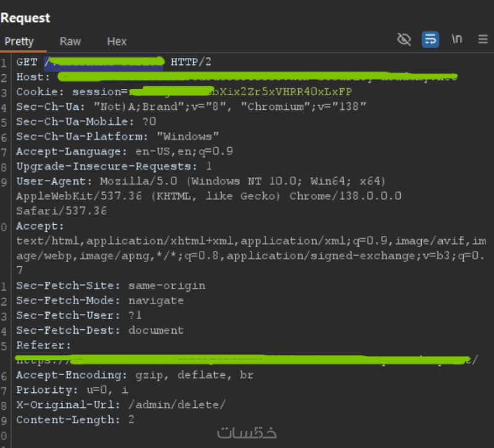
Task: Click the Accept-Encoding header line
Action: (135, 375)
